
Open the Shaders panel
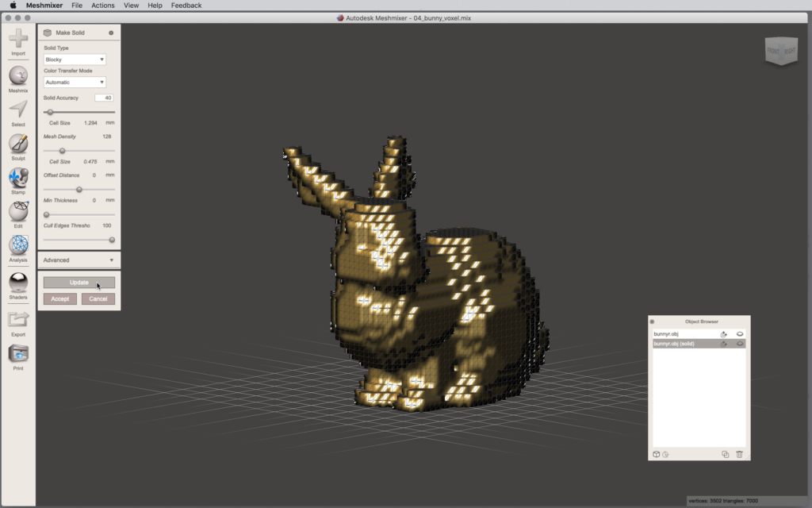(x=18, y=283)
